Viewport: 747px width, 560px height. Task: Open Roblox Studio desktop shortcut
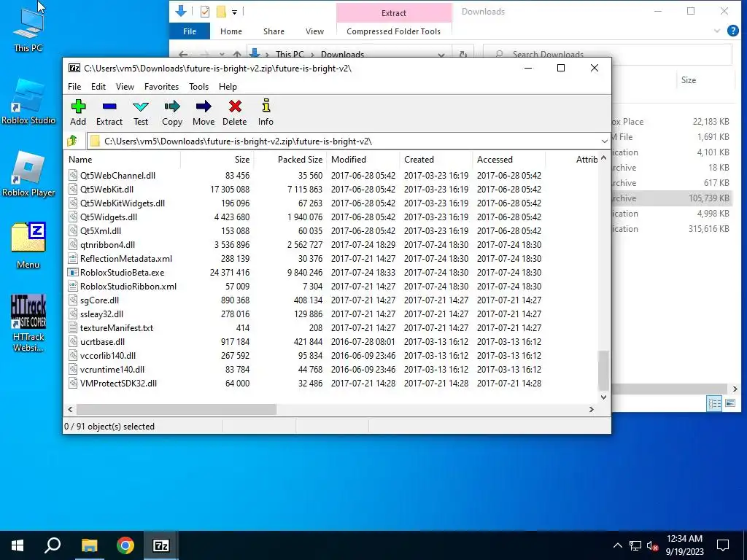click(x=28, y=102)
